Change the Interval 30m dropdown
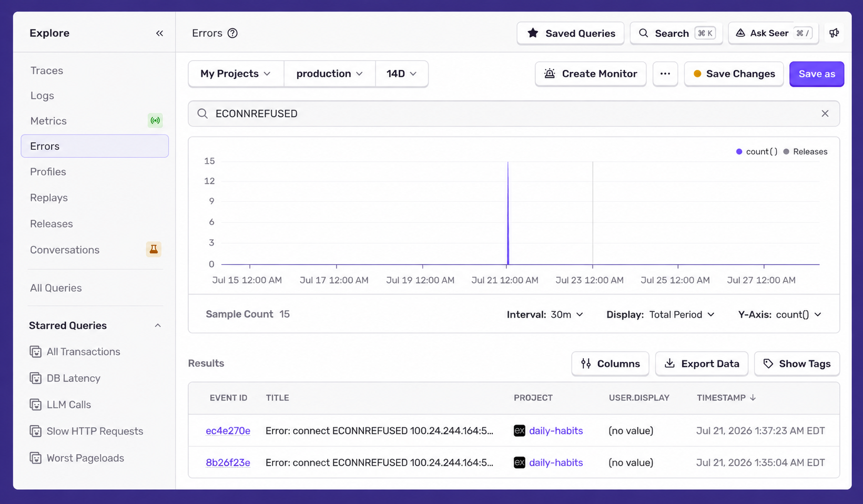This screenshot has height=504, width=863. pyautogui.click(x=545, y=314)
